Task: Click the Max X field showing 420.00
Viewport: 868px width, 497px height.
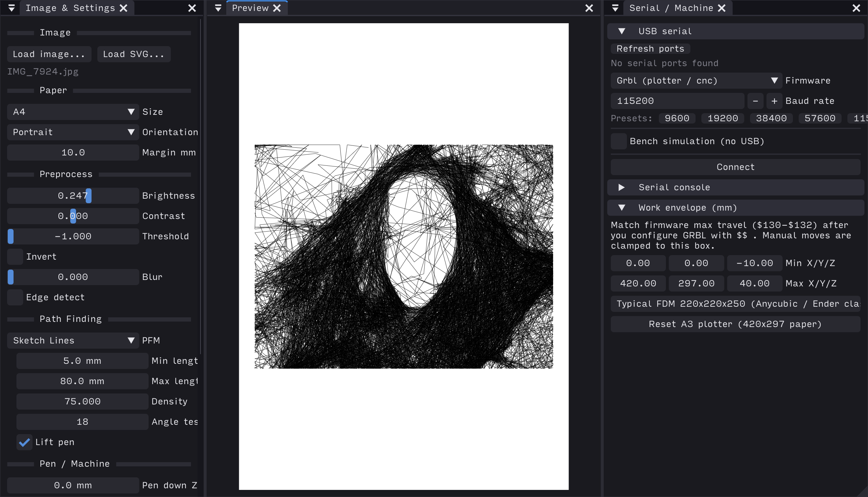Action: click(x=638, y=283)
